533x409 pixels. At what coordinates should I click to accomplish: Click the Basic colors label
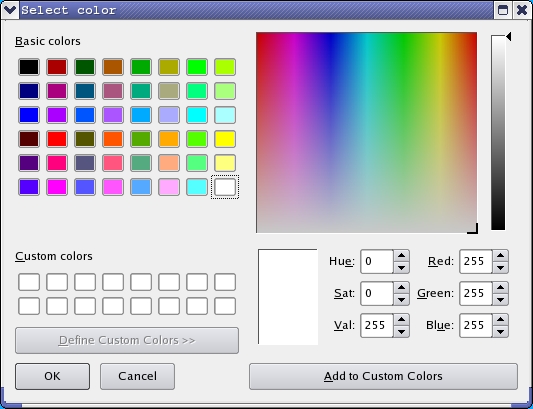tap(48, 41)
